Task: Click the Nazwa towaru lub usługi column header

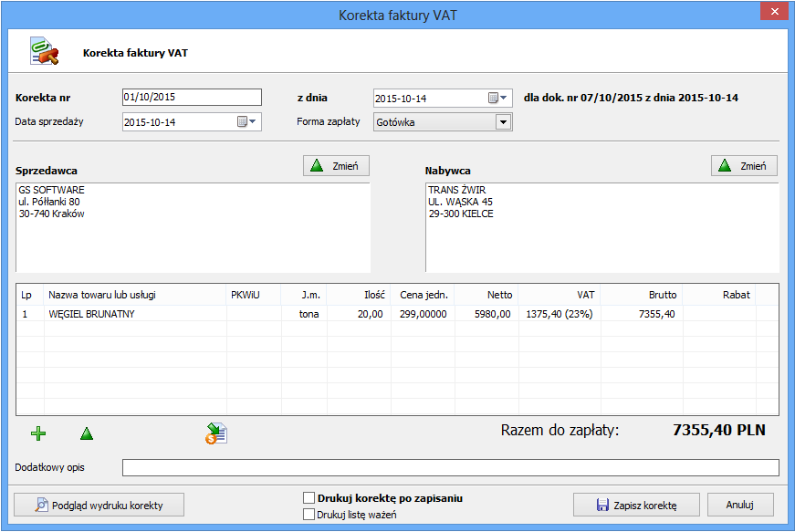Action: pyautogui.click(x=101, y=295)
